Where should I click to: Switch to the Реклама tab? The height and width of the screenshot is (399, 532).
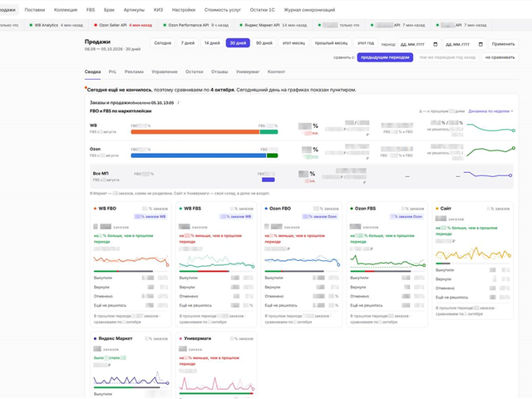(x=134, y=72)
